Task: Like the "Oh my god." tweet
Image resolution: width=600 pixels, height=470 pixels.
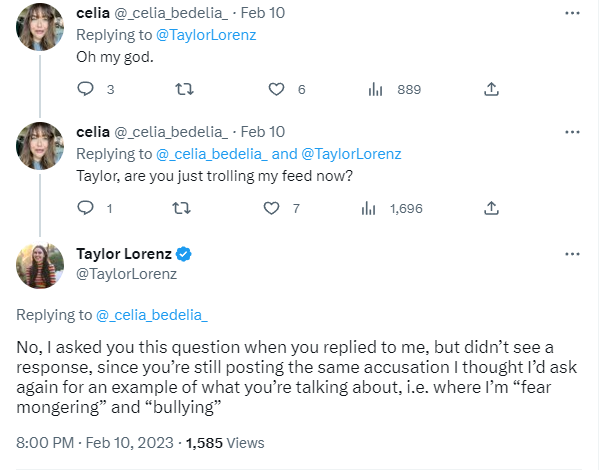Action: tap(276, 89)
